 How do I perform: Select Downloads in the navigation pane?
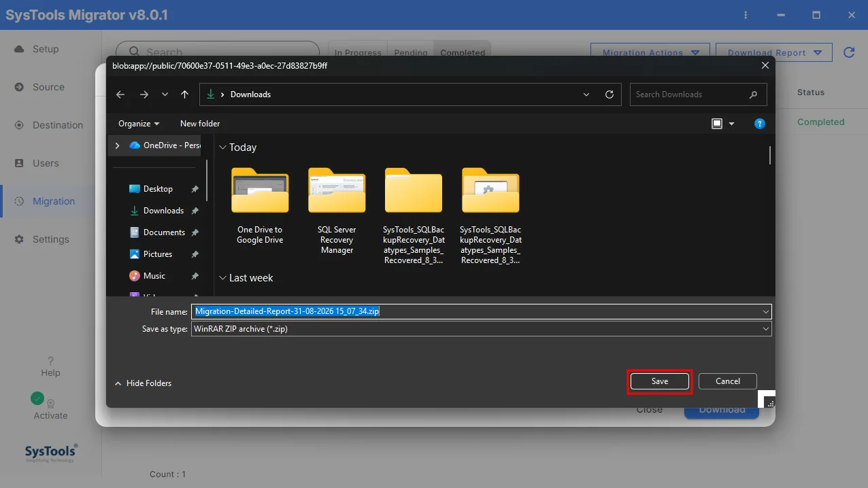pyautogui.click(x=163, y=211)
